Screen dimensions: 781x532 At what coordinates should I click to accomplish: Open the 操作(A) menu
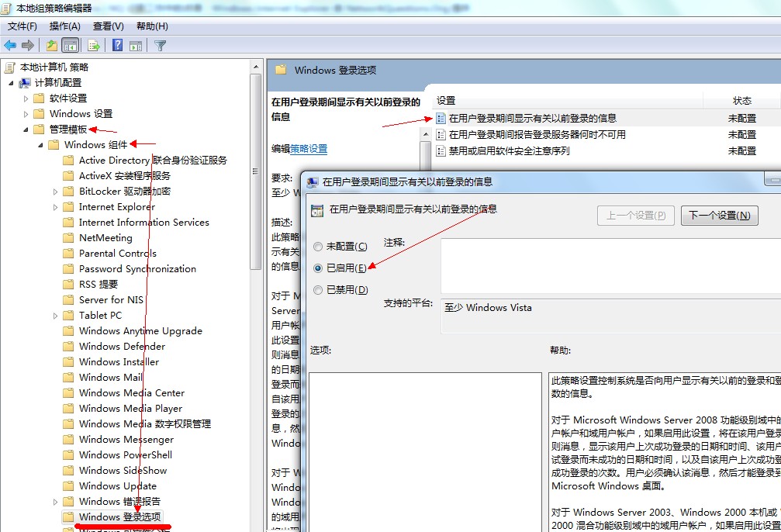(x=64, y=26)
